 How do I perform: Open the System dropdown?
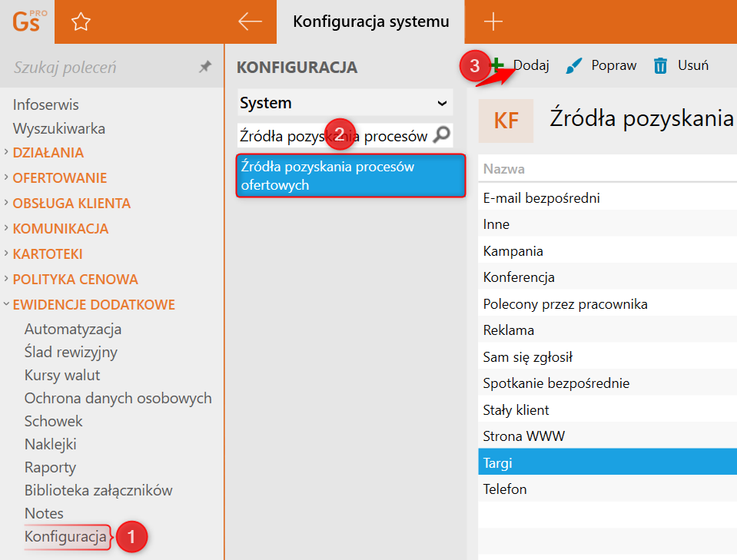345,103
